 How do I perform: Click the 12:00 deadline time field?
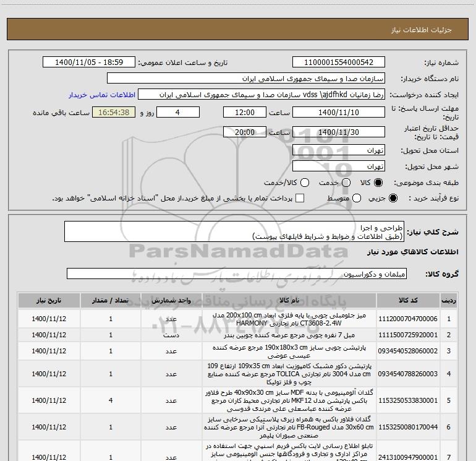244,112
